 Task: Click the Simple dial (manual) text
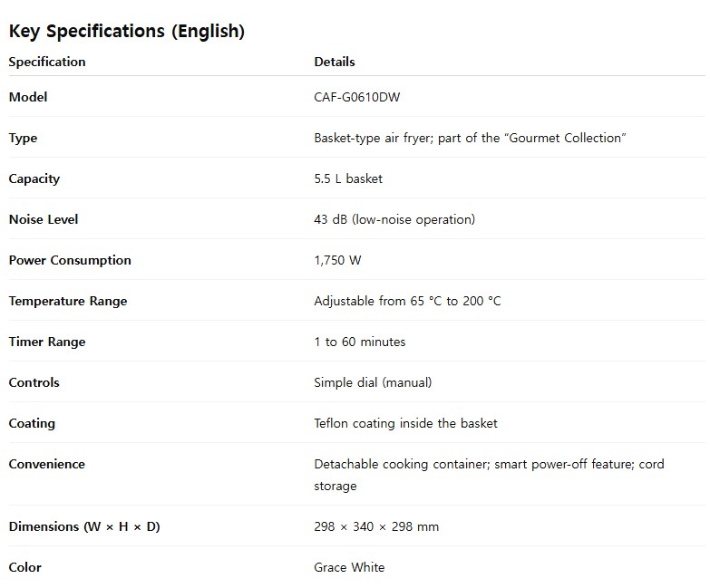[x=373, y=382]
